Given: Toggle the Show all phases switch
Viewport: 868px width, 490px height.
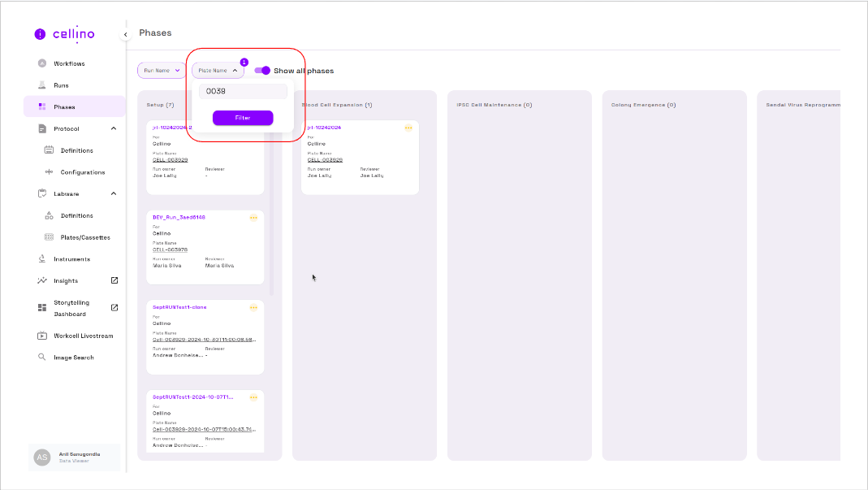Looking at the screenshot, I should (x=262, y=71).
